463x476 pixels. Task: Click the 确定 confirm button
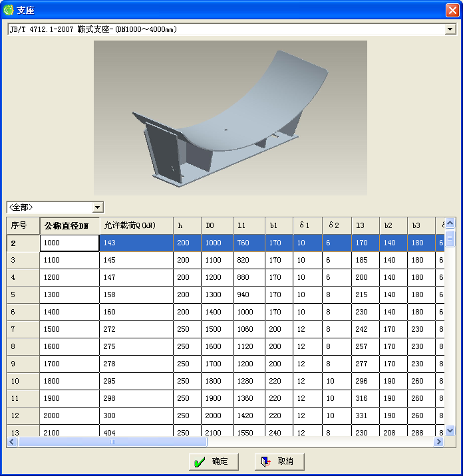coord(214,461)
